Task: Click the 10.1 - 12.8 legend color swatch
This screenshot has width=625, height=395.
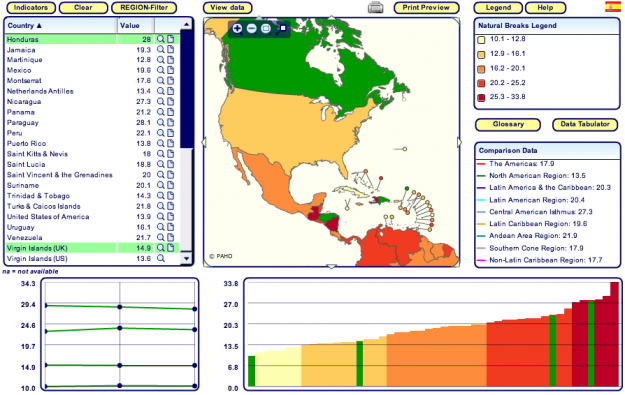Action: point(482,40)
